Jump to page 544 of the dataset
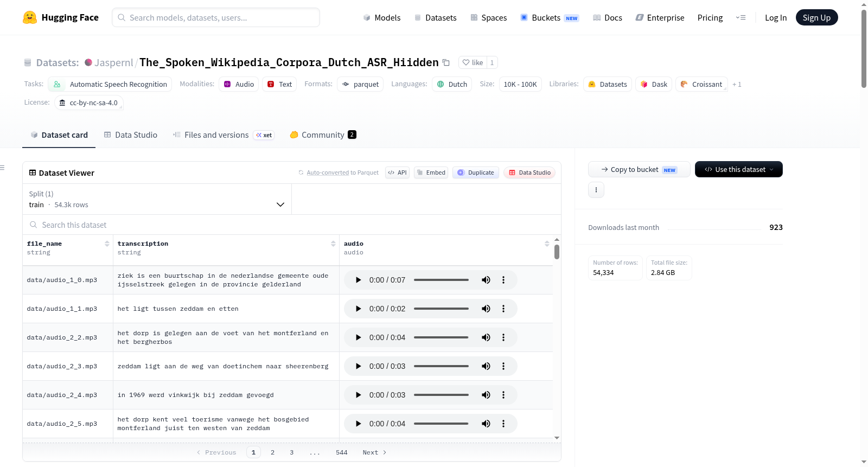Viewport: 868px width, 467px height. (x=342, y=452)
